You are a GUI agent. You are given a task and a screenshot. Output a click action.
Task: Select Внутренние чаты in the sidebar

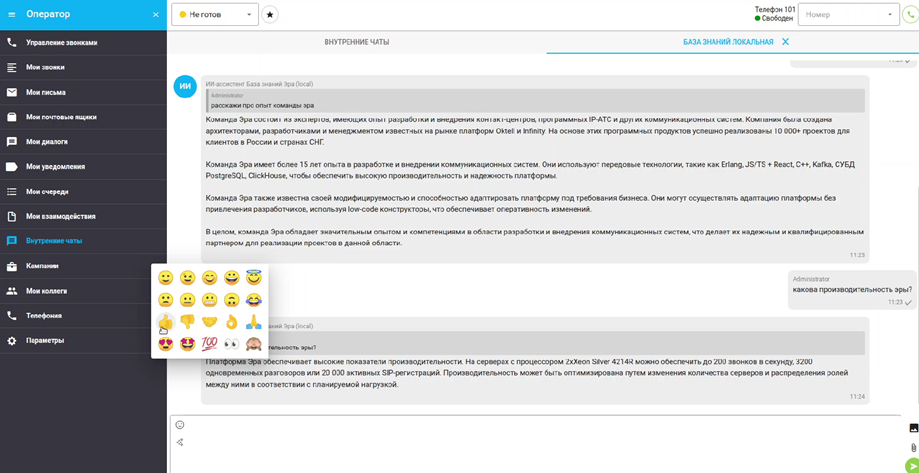tap(83, 241)
